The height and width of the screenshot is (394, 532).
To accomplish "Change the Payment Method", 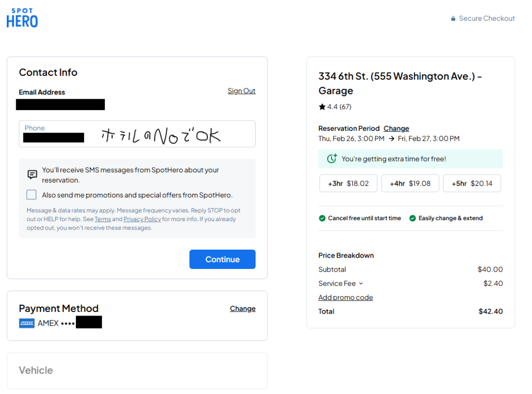I will click(243, 308).
